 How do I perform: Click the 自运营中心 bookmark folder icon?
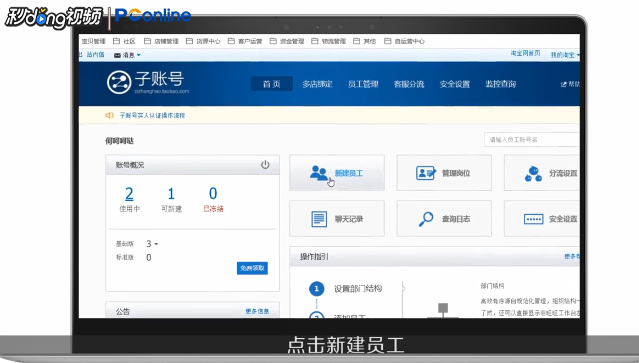(388, 41)
